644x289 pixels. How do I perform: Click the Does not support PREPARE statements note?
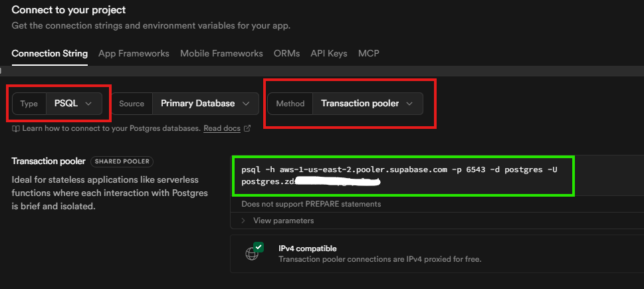point(311,204)
